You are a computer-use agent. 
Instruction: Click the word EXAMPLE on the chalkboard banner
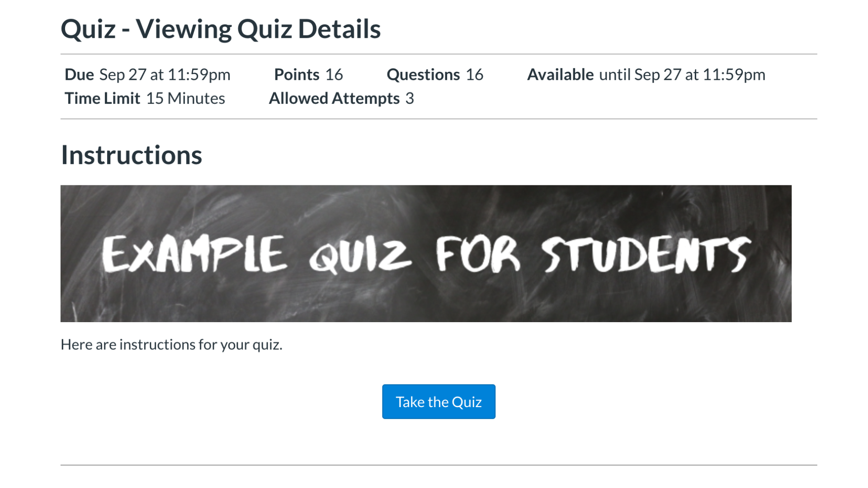194,254
